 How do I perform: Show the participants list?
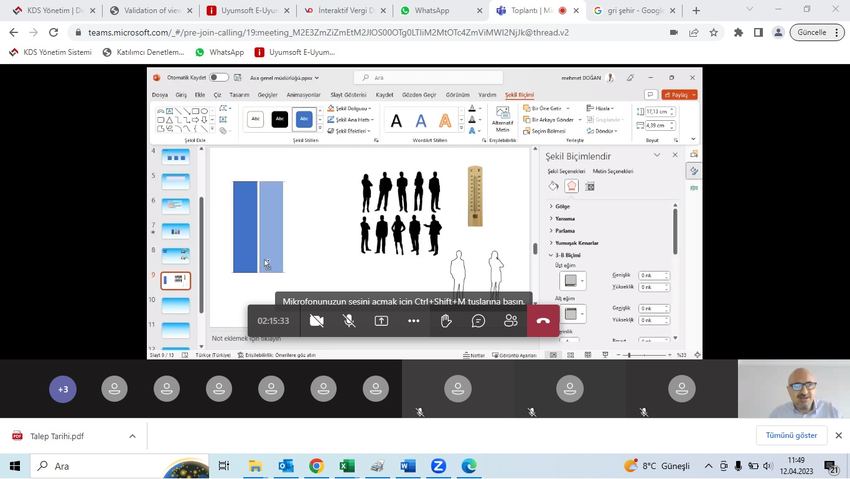[x=511, y=321]
